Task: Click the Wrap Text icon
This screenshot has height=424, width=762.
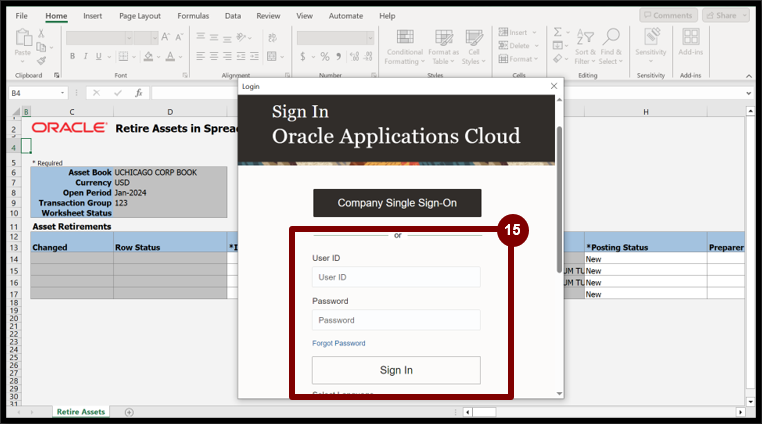Action: 272,37
